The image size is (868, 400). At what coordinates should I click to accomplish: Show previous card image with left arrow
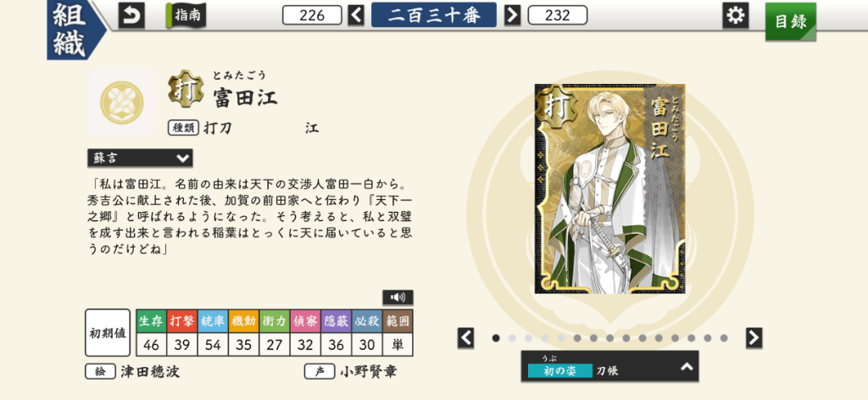click(465, 337)
